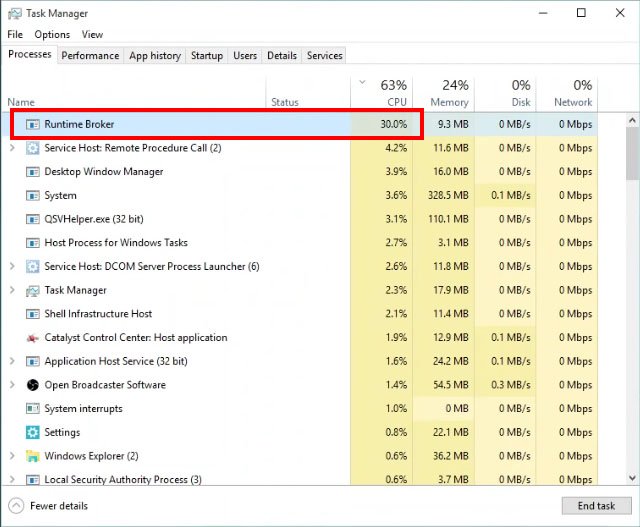Click the Service Host Remote Procedure Call icon

(x=33, y=148)
